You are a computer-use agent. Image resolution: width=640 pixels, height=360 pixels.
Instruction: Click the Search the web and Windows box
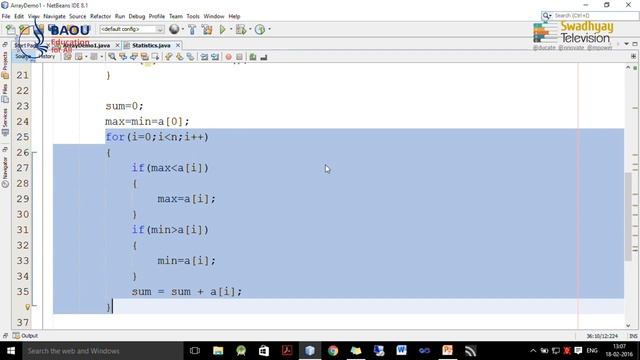tap(102, 351)
